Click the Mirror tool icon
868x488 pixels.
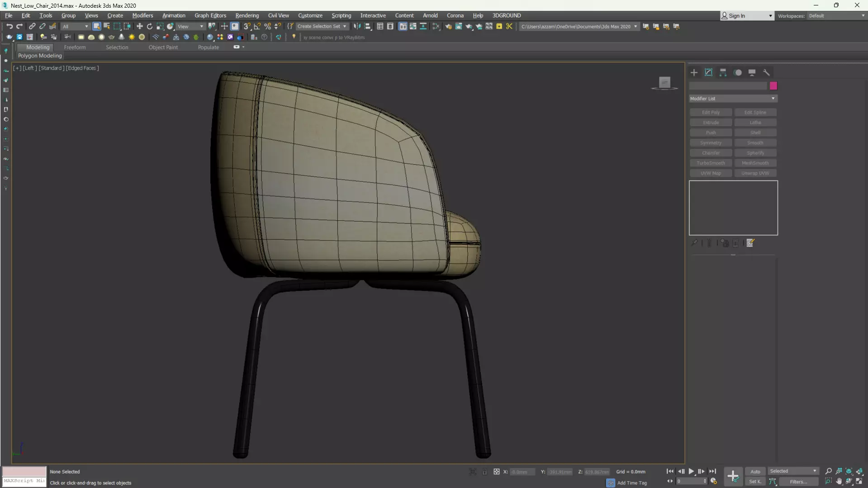[357, 26]
